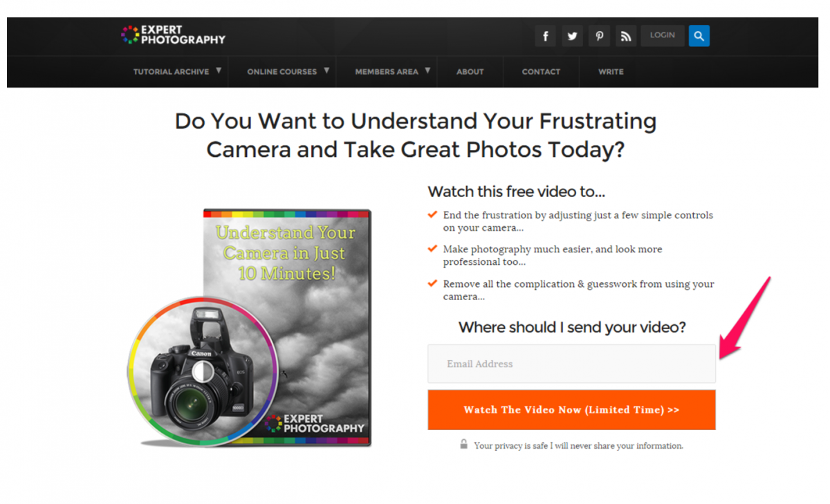Expand the Tutorial Archive dropdown arrow
Screen dimensions: 830x504
219,71
